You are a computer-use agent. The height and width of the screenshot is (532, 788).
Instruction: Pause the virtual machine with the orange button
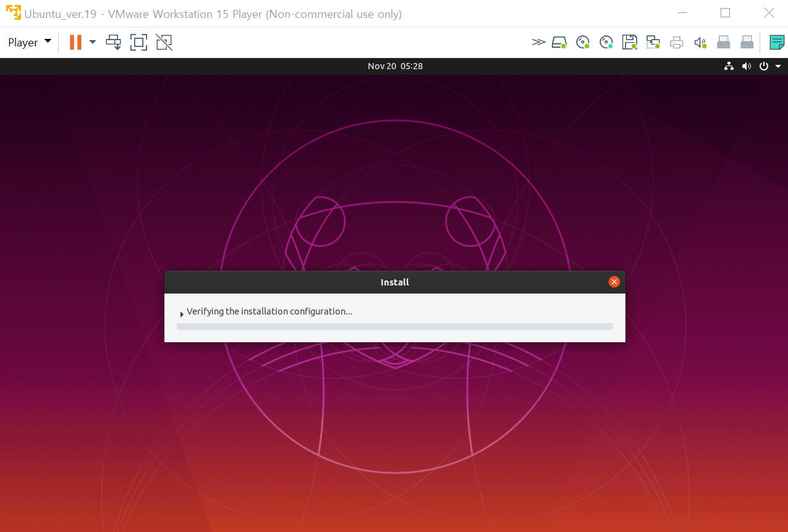click(x=75, y=42)
